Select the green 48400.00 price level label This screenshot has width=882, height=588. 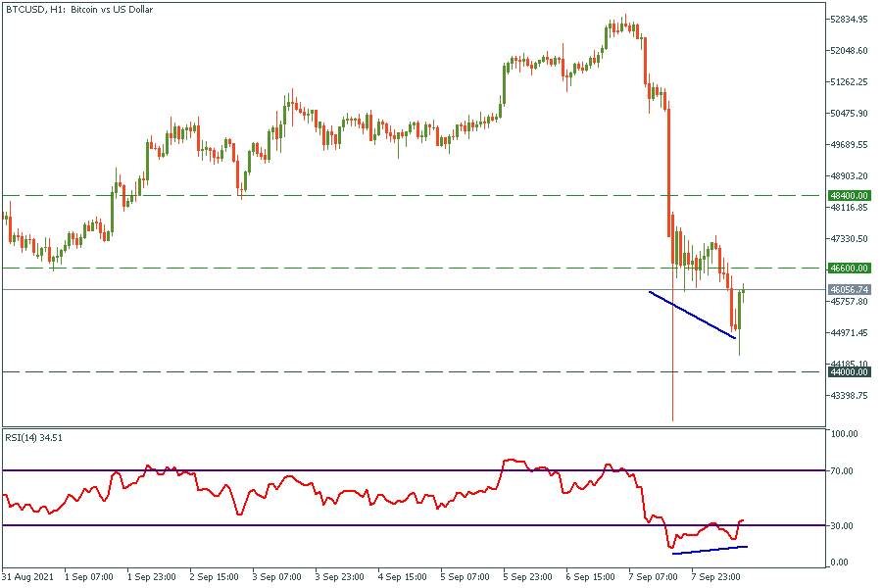tap(850, 196)
